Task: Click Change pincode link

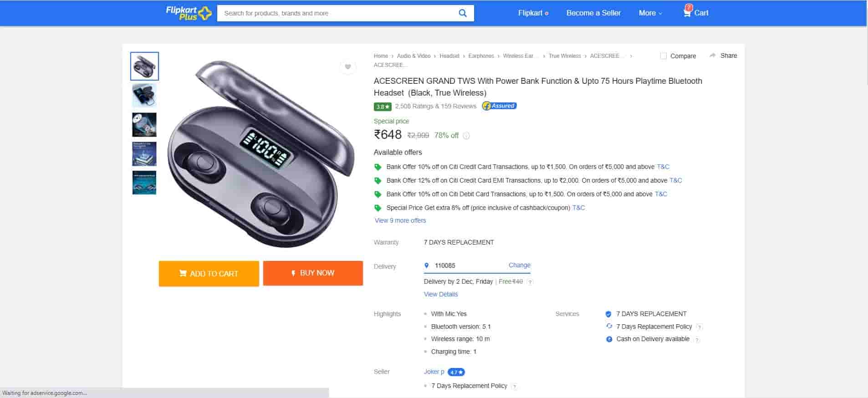Action: [519, 265]
